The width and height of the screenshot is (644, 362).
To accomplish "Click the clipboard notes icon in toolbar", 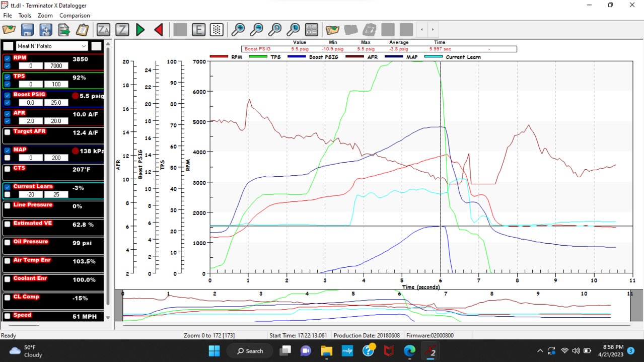I will coord(82,30).
